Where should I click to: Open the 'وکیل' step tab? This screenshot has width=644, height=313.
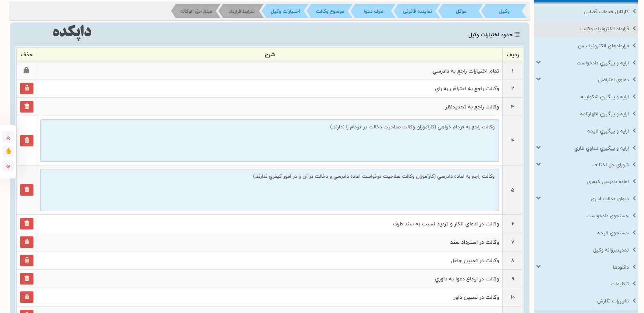(x=504, y=11)
